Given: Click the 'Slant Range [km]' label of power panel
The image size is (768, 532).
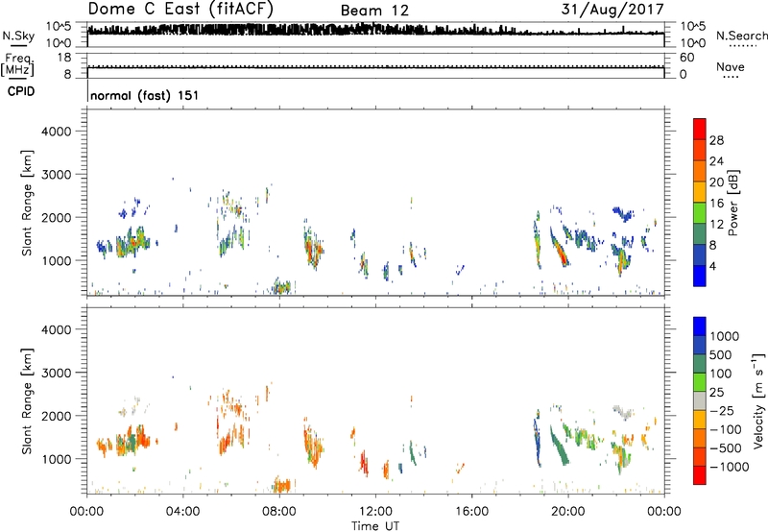Looking at the screenshot, I should tap(27, 203).
